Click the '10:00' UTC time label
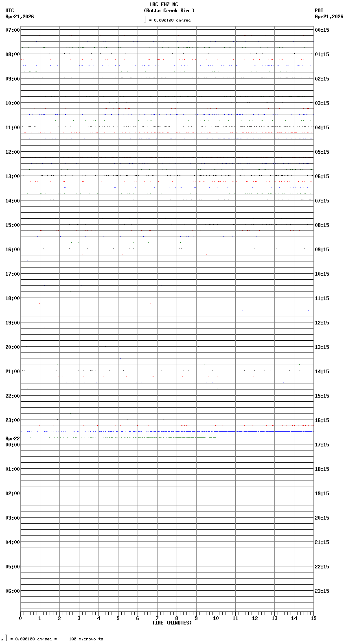The width and height of the screenshot is (346, 644). coord(13,103)
